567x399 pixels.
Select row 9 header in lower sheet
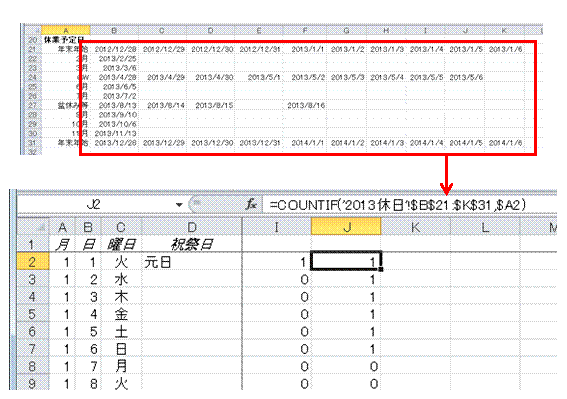click(x=33, y=383)
